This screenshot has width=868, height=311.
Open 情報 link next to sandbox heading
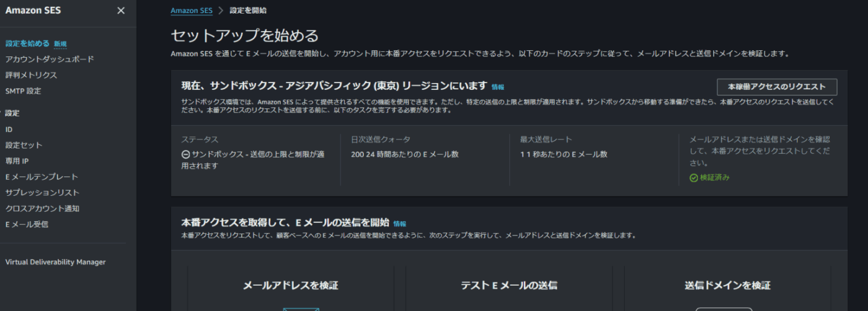click(x=498, y=87)
